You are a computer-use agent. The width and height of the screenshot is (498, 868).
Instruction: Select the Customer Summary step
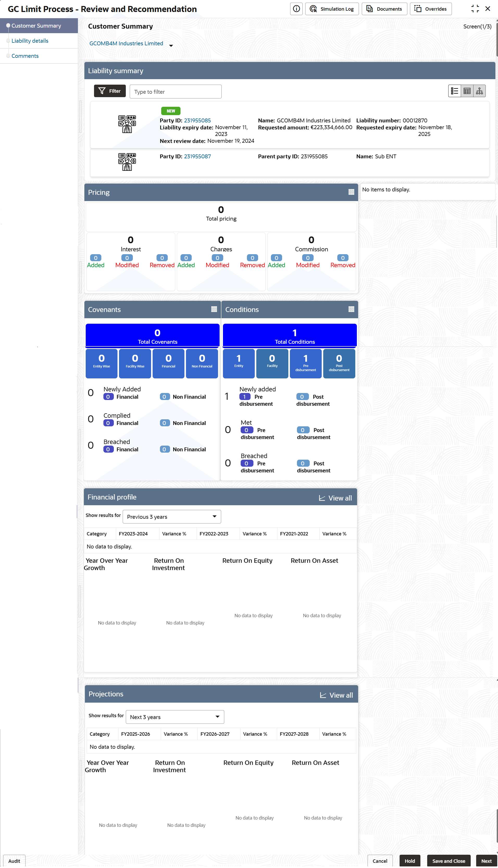click(x=39, y=26)
